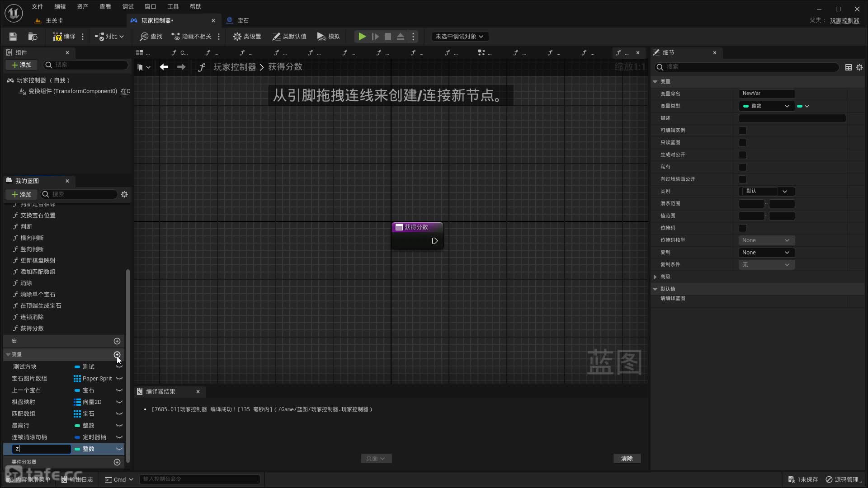Open 文件 menu

(38, 7)
